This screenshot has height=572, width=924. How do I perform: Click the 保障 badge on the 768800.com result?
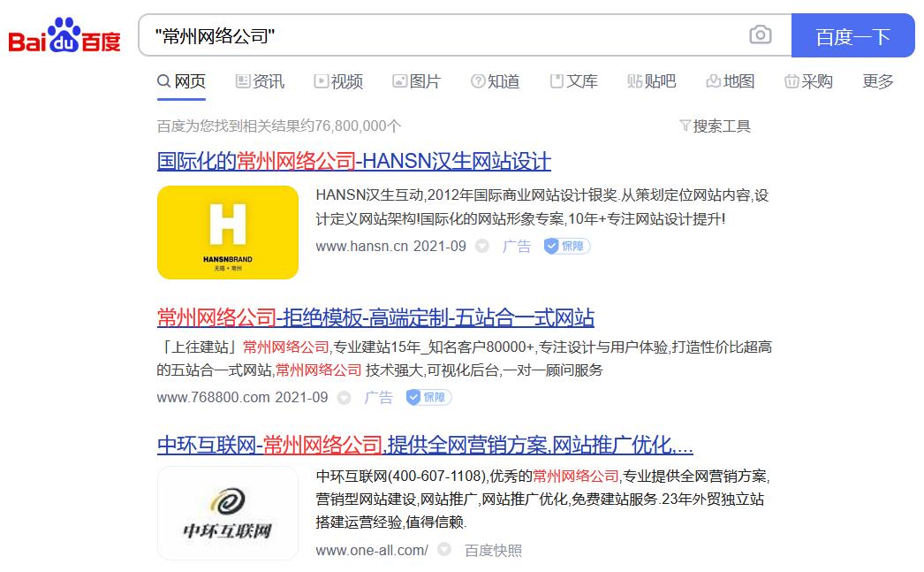pos(428,397)
